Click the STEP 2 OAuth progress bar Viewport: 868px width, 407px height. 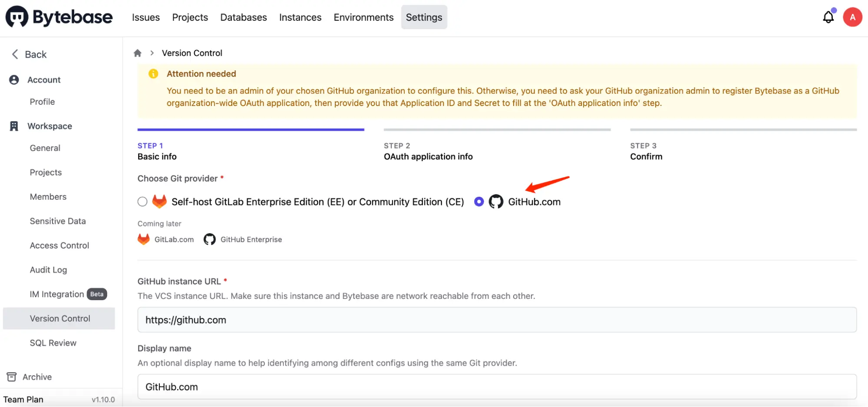(497, 129)
